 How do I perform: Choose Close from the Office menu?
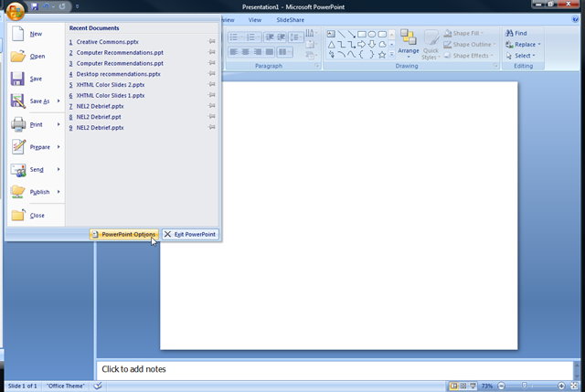click(36, 216)
